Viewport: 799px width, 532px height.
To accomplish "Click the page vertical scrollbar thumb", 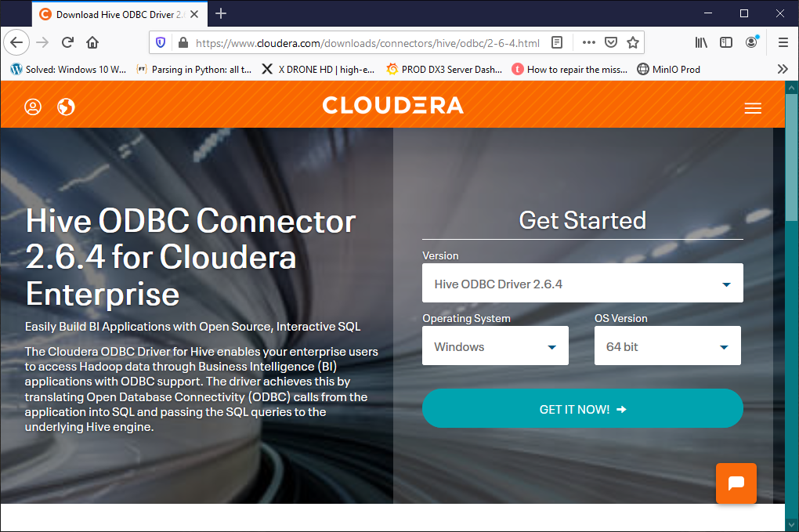I will tap(791, 157).
